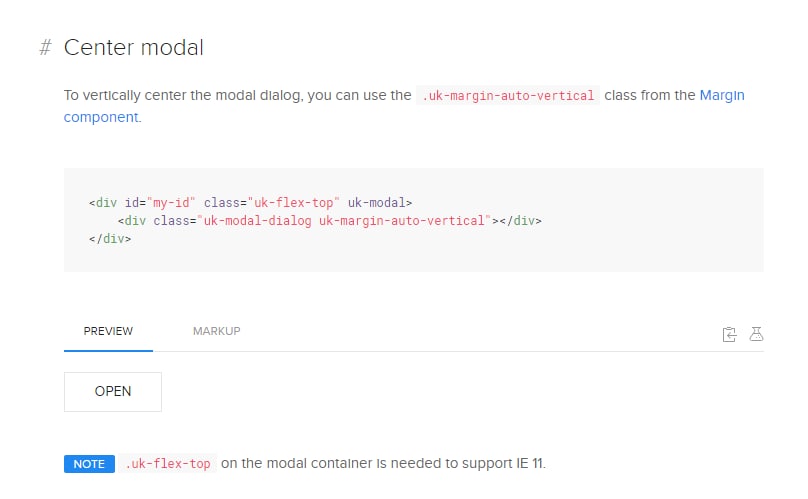Click the Center modal heading
Screen dimensions: 808x499
(134, 47)
